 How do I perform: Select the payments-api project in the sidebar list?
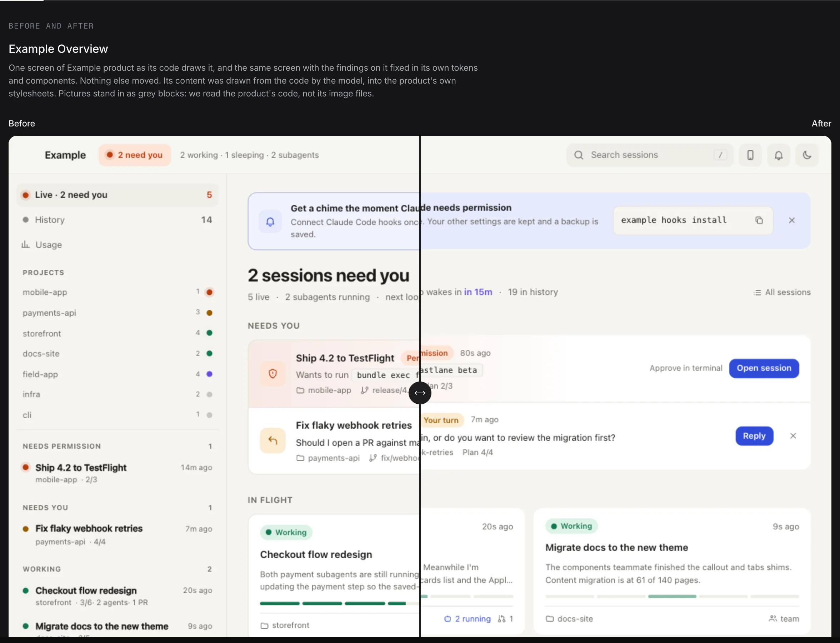click(x=117, y=313)
